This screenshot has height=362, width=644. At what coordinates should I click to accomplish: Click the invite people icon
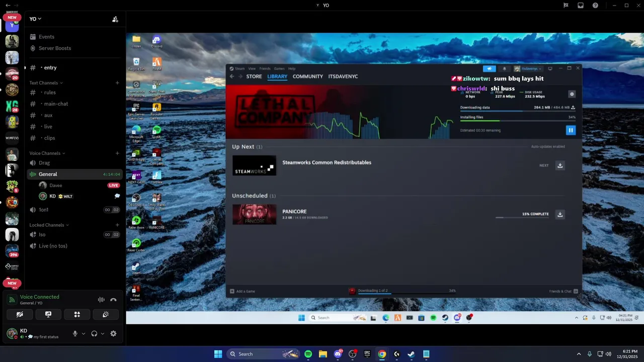115,19
